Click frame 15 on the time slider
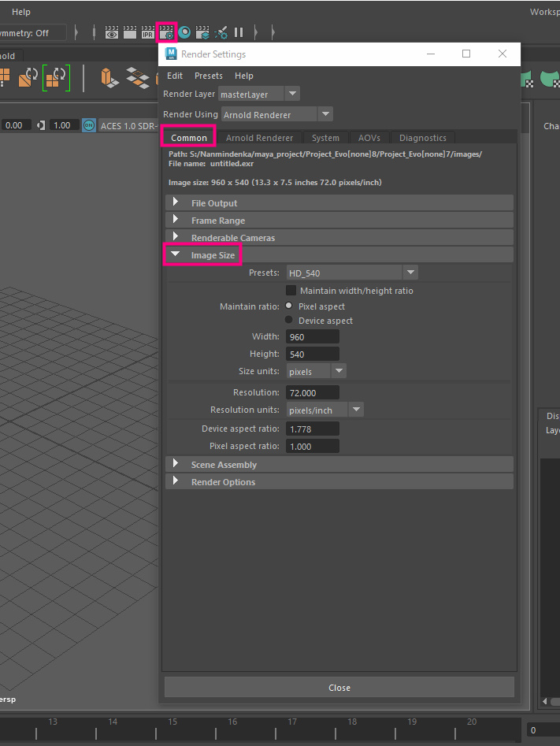Viewport: 560px width, 746px height. click(x=172, y=722)
